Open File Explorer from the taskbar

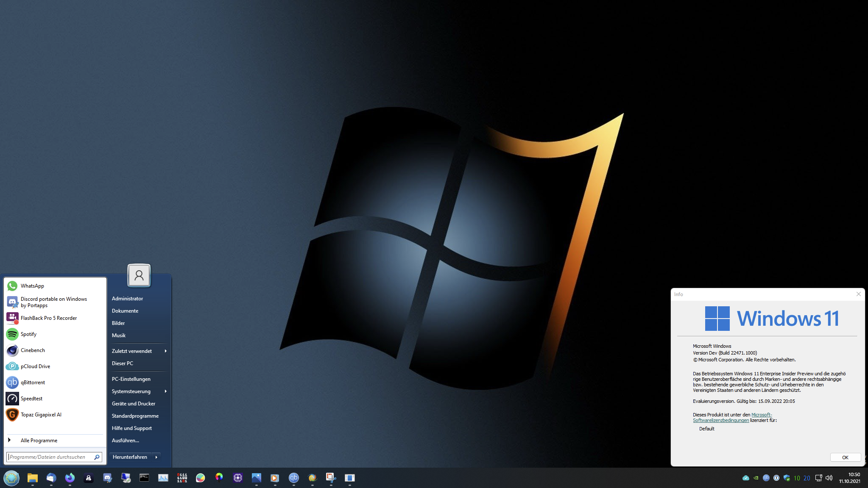(33, 478)
